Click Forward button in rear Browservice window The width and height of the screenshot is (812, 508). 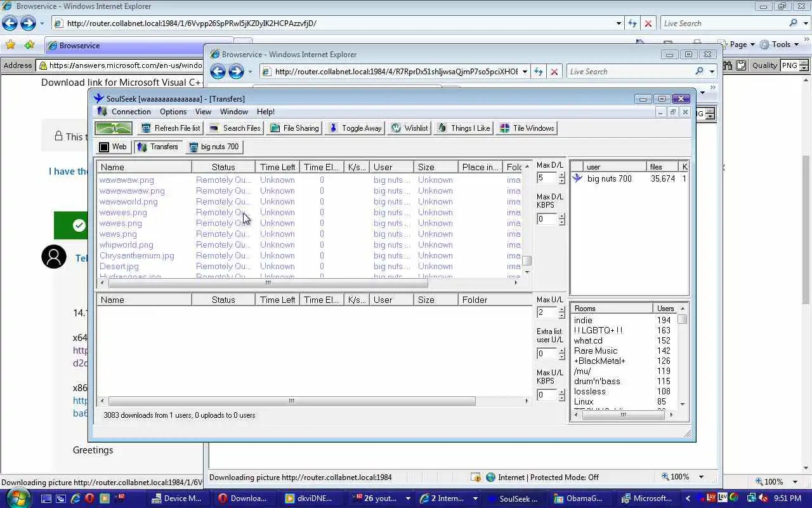tap(28, 23)
